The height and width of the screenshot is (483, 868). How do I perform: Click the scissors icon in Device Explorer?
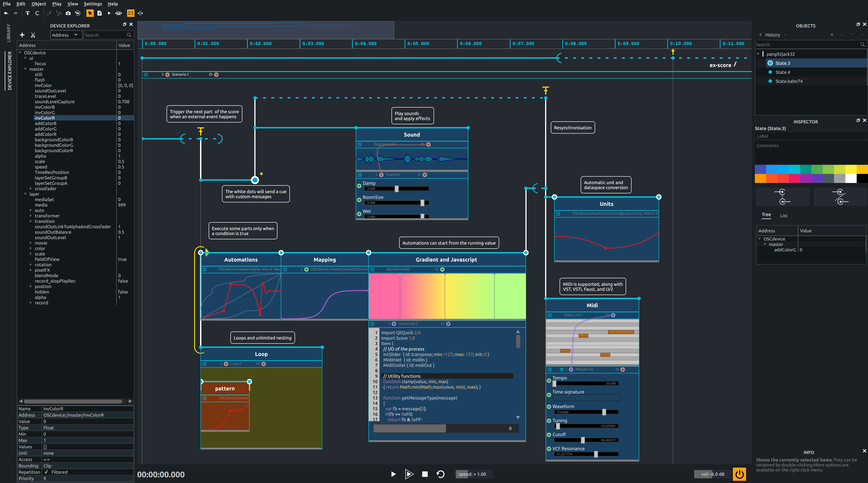point(33,35)
